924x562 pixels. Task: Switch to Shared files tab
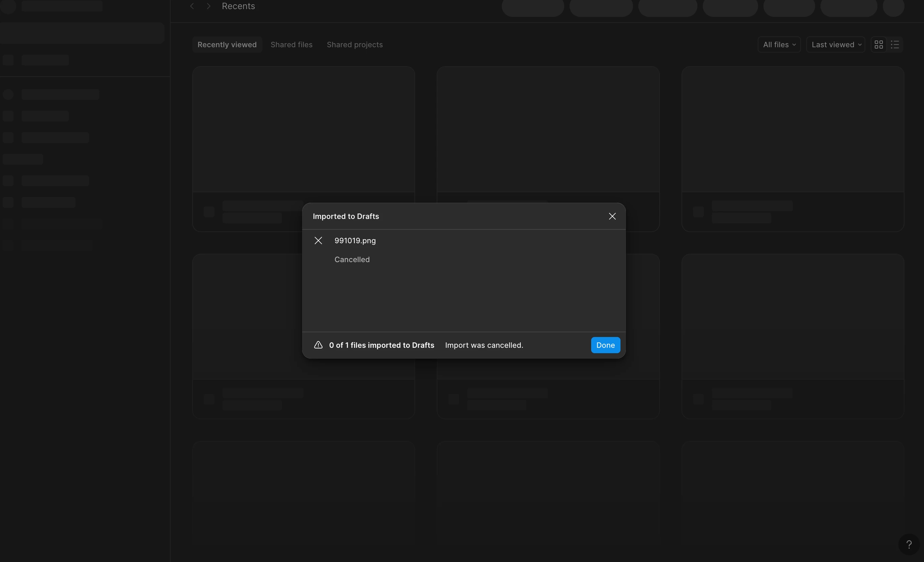(x=291, y=45)
